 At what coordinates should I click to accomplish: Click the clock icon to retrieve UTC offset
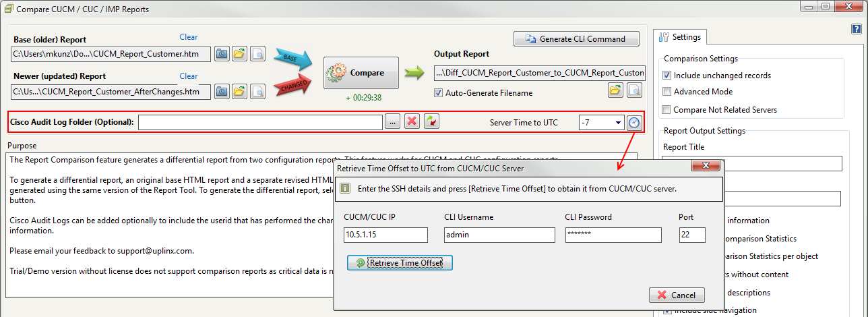point(634,123)
